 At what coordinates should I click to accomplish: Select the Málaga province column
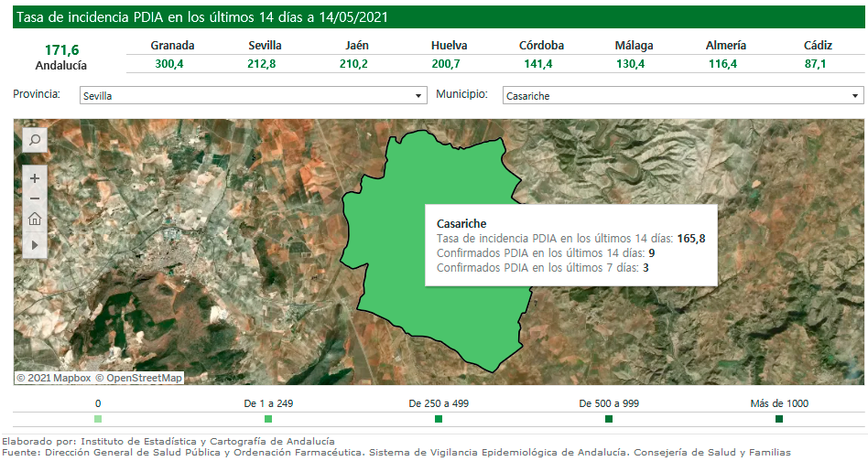point(635,46)
